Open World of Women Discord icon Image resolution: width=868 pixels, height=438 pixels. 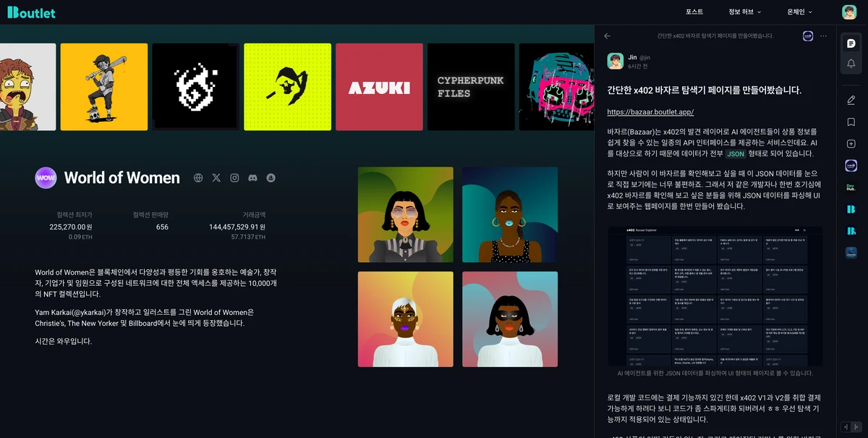252,177
